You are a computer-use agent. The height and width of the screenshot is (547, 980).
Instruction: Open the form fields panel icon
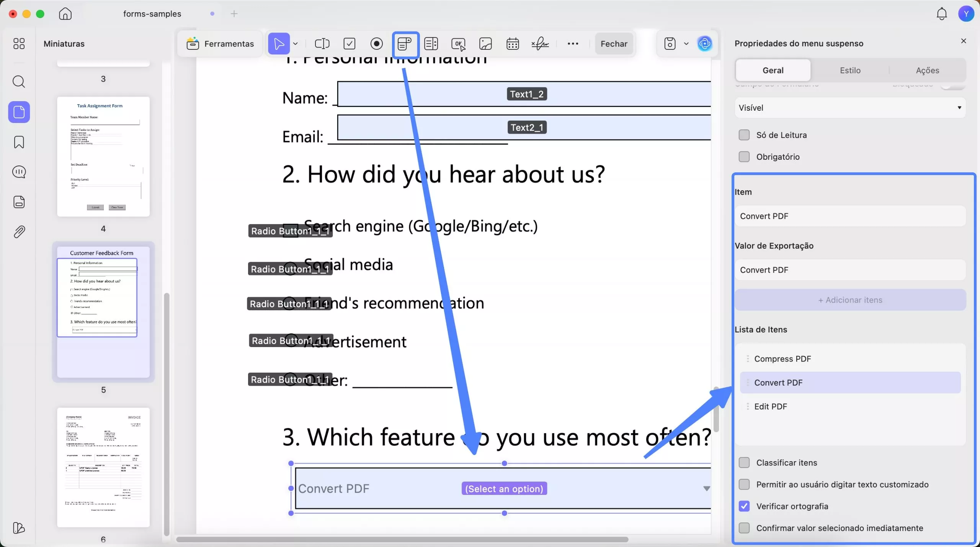(x=19, y=202)
